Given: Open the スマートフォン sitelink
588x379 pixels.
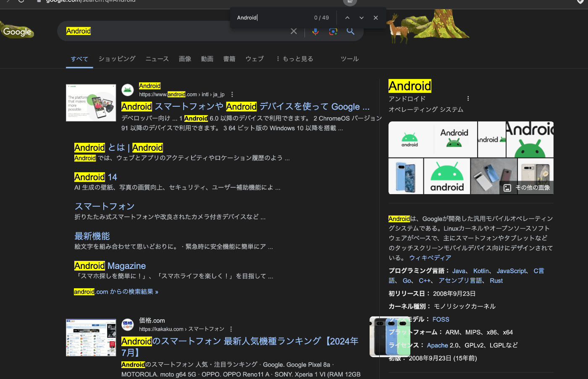Looking at the screenshot, I should click(105, 206).
